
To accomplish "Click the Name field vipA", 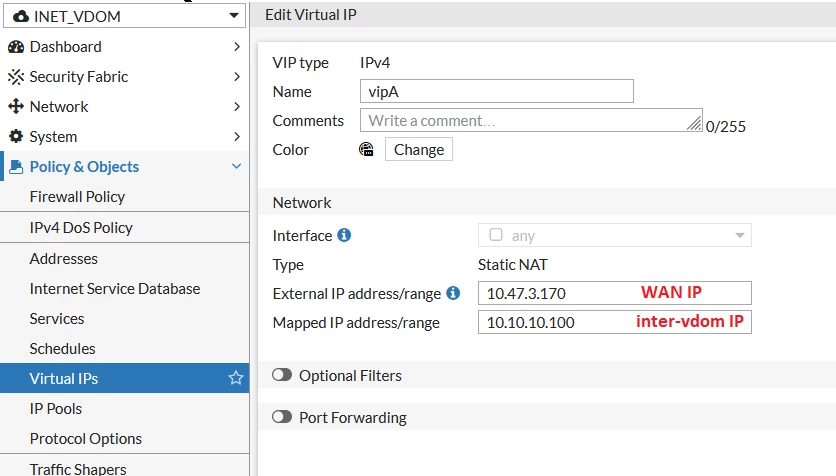I will click(497, 91).
